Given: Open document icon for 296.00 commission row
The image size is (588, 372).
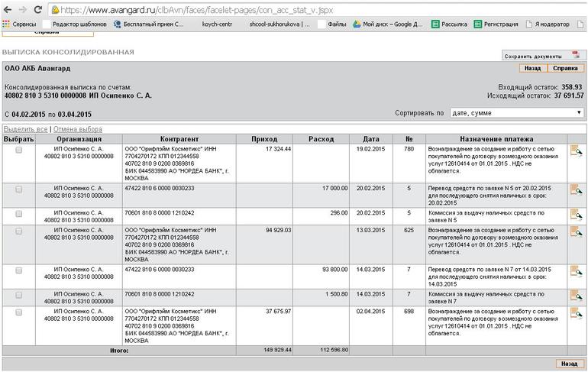Looking at the screenshot, I should point(576,215).
